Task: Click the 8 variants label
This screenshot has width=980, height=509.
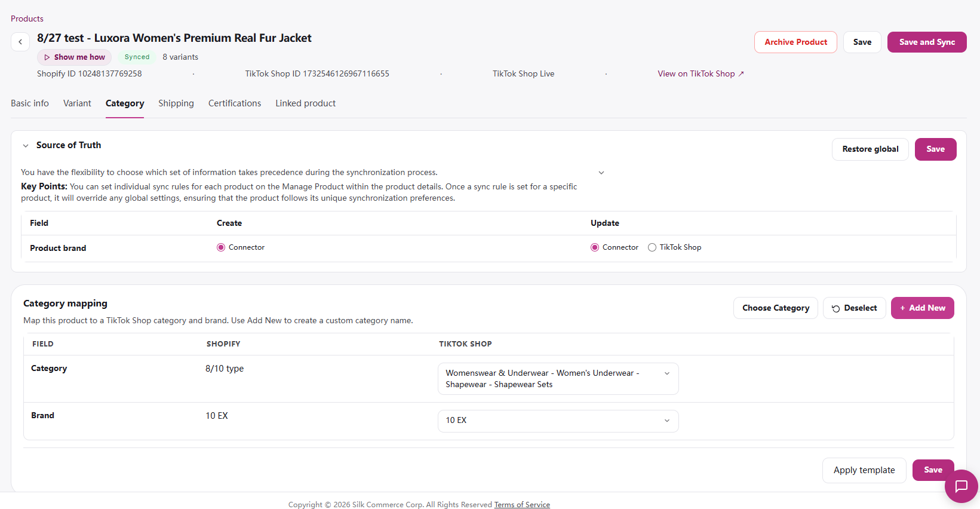Action: click(180, 57)
